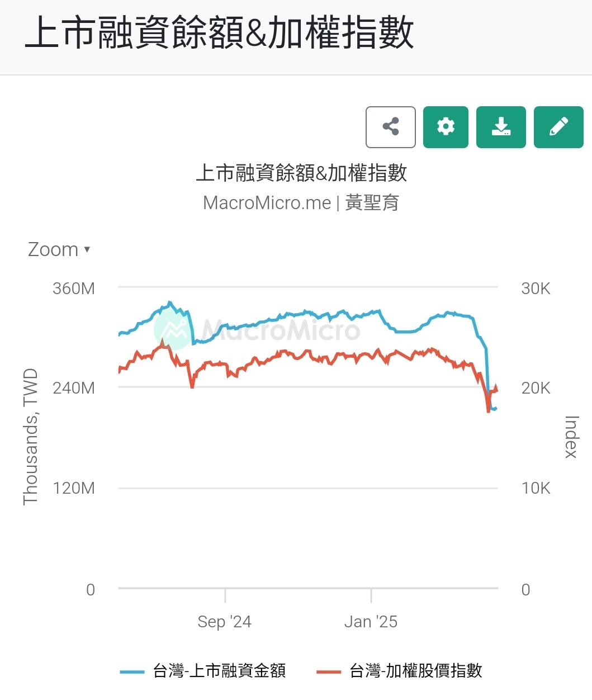
Task: Toggle the 台灣-上市融資金額 series in legend
Action: 219,670
